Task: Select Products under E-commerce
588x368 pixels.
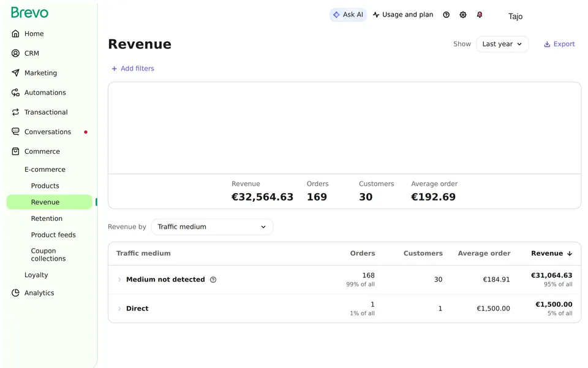Action: [45, 186]
